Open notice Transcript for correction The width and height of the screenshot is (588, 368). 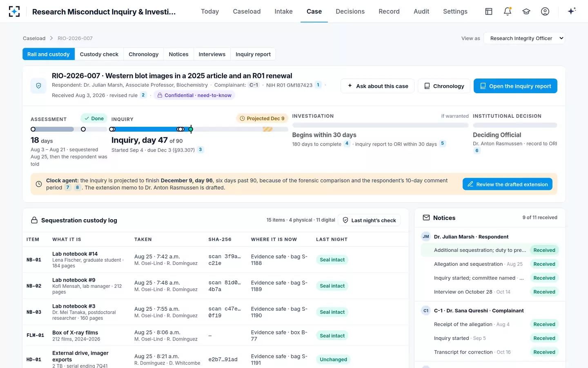click(490, 352)
